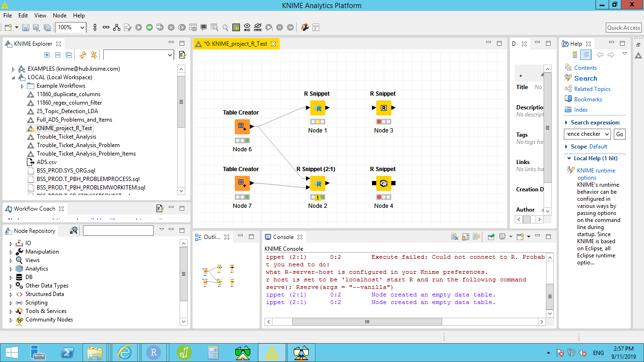Expand the Analytics category in Node Repository
The height and width of the screenshot is (362, 644).
11,269
